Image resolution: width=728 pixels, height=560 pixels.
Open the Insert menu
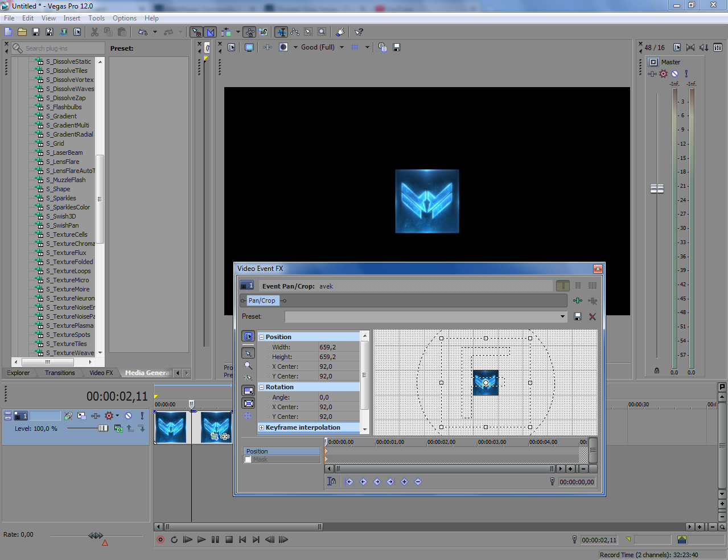click(x=72, y=18)
